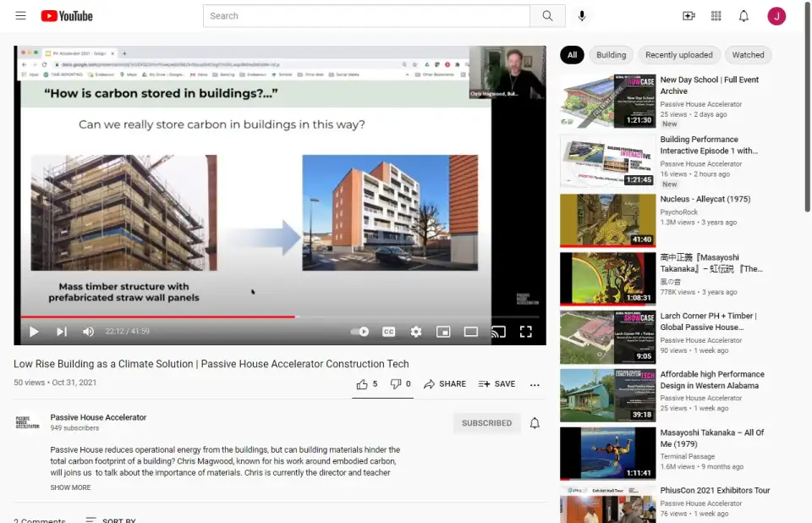The width and height of the screenshot is (812, 523).
Task: Open the YouTube apps grid
Action: tap(716, 16)
